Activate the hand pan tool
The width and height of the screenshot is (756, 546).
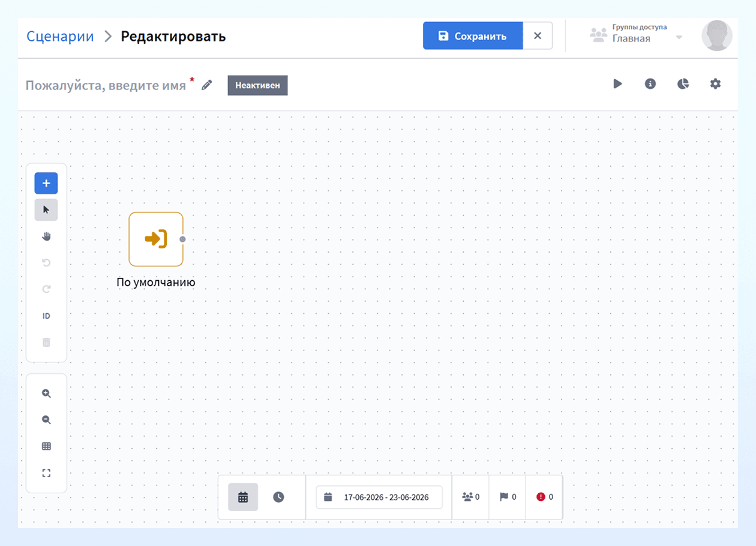point(46,236)
